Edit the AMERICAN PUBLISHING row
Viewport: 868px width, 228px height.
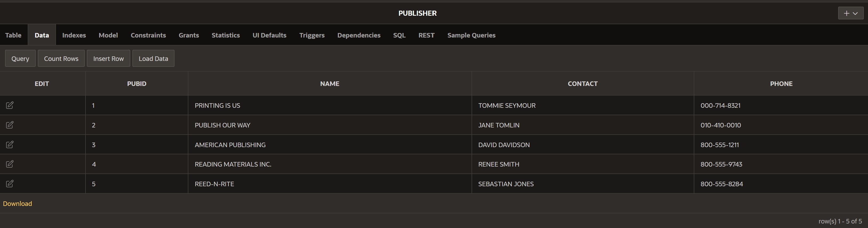tap(10, 145)
